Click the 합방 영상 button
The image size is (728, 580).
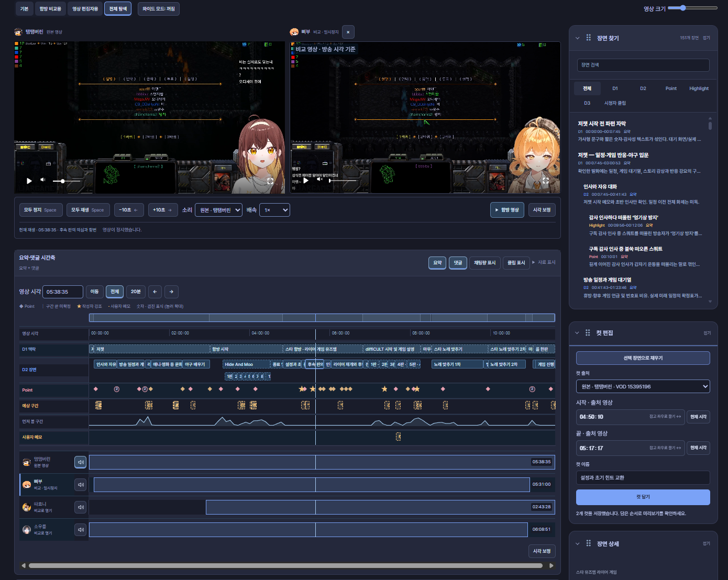pyautogui.click(x=507, y=210)
